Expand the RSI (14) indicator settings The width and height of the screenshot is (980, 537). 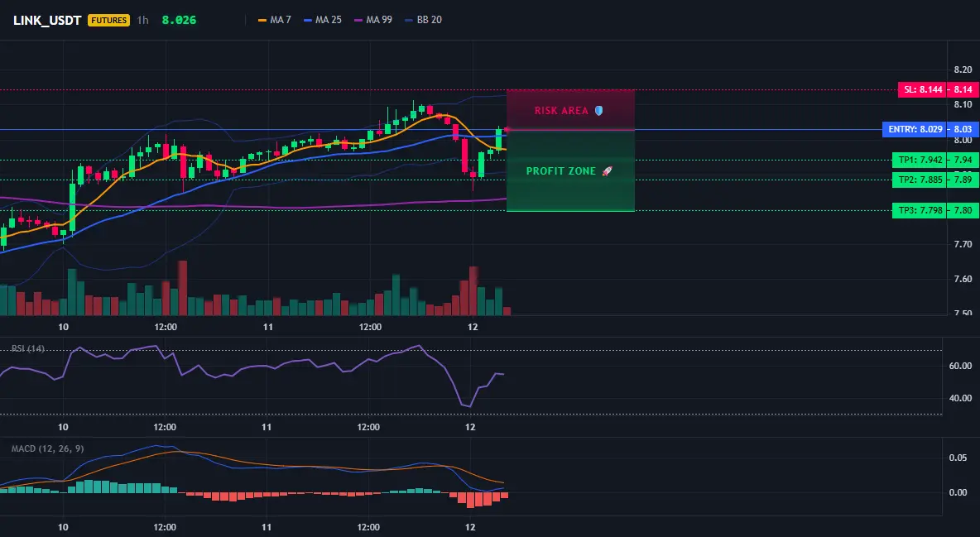pos(27,348)
